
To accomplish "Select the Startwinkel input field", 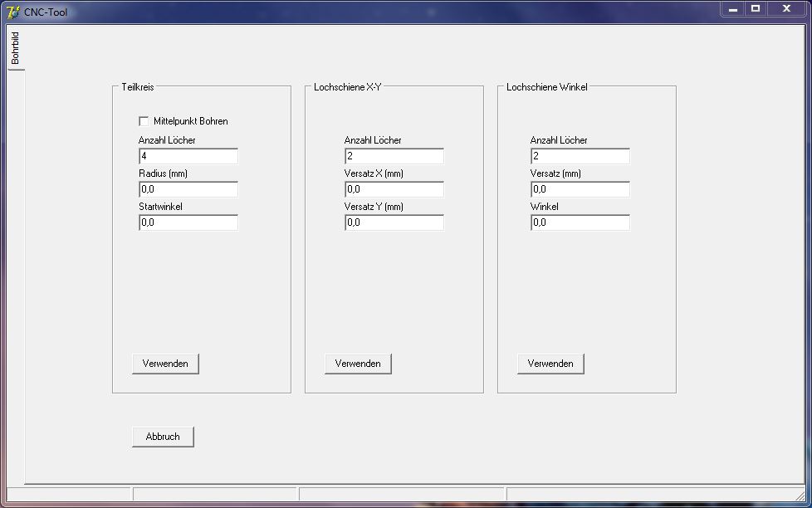I will pyautogui.click(x=188, y=222).
